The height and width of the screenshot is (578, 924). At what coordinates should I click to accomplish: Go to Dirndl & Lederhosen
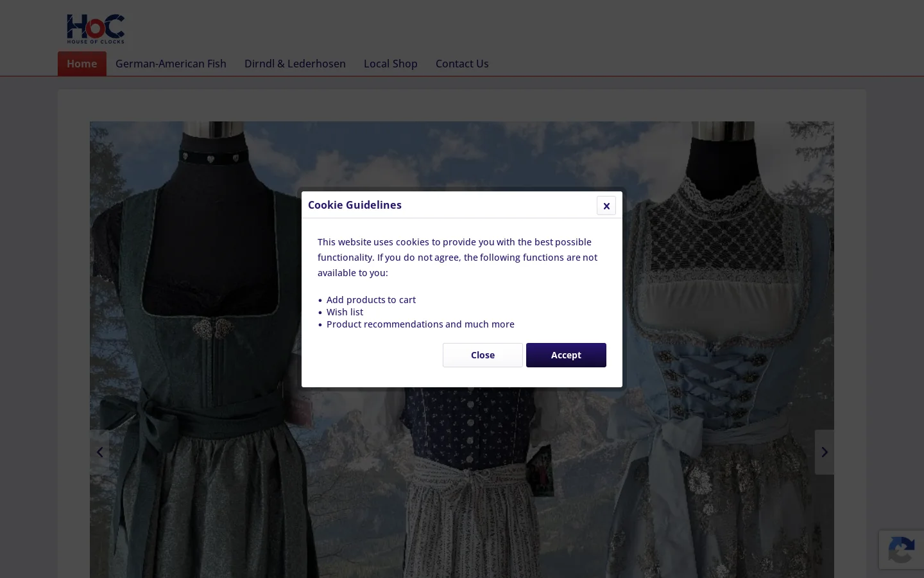click(295, 64)
